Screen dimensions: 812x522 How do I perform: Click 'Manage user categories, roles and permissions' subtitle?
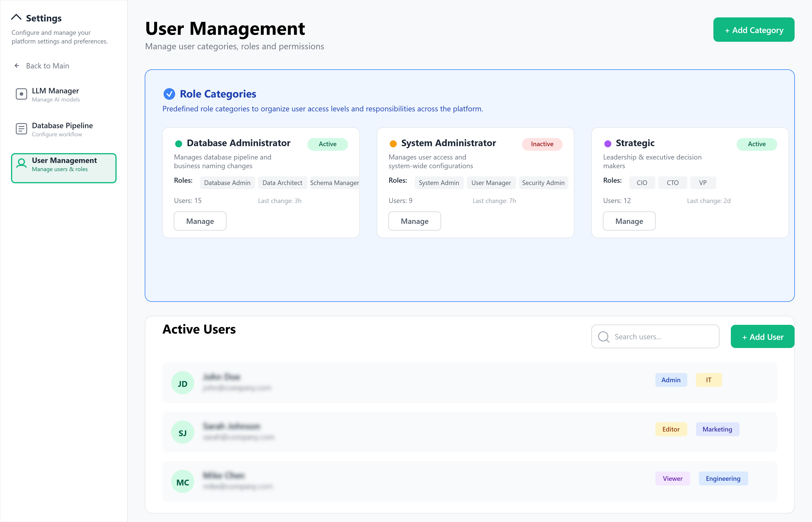click(x=235, y=46)
